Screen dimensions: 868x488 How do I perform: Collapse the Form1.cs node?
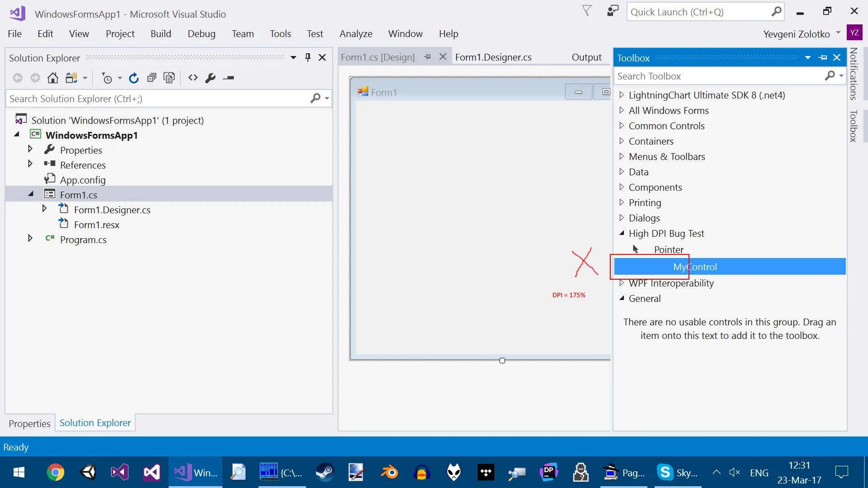tap(31, 194)
